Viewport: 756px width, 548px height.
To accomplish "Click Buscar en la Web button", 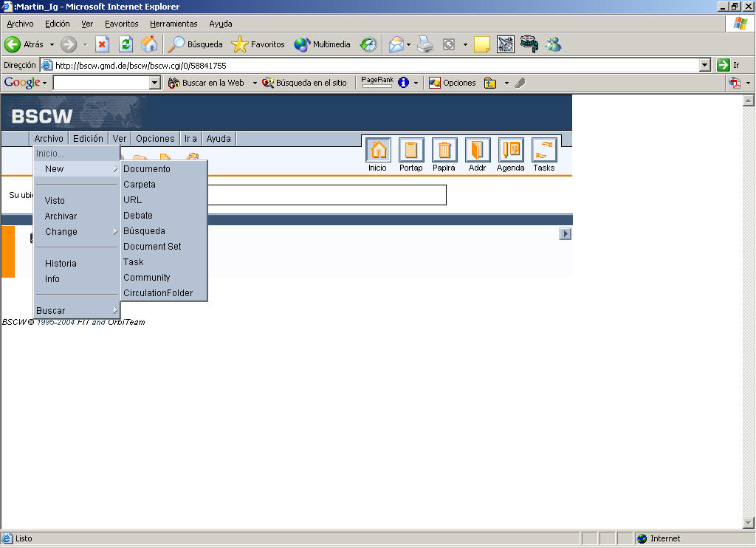I will (x=207, y=83).
